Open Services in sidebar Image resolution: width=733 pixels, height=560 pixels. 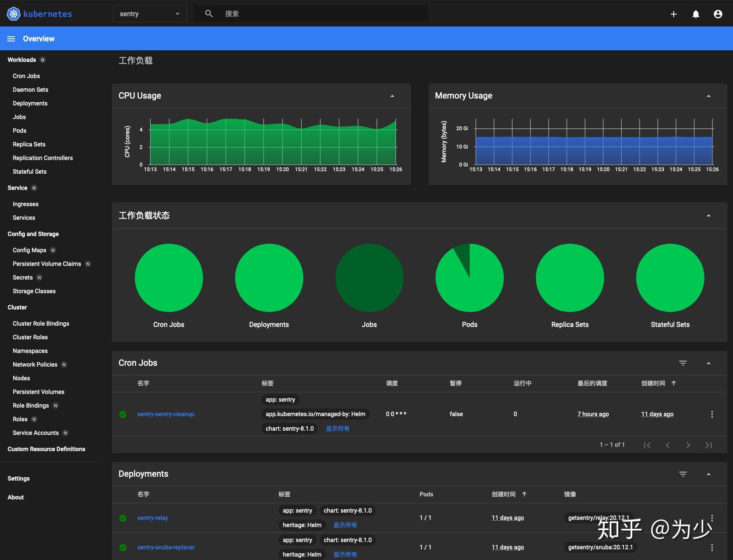(x=24, y=218)
